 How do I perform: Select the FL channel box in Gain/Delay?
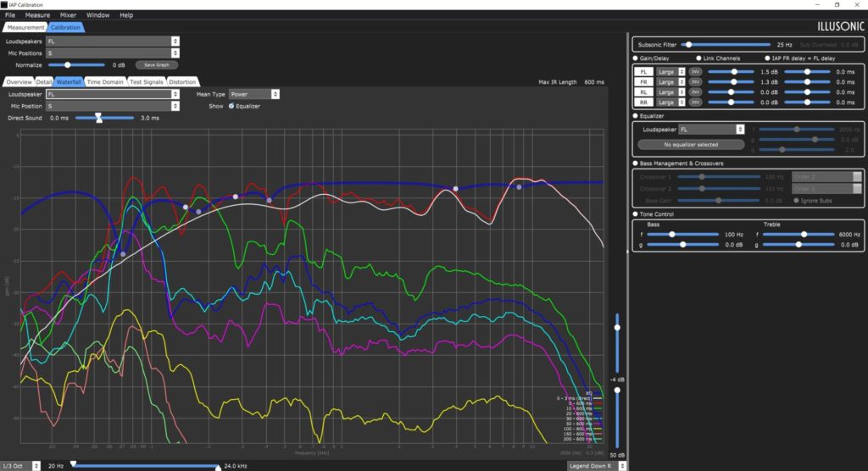click(x=644, y=72)
